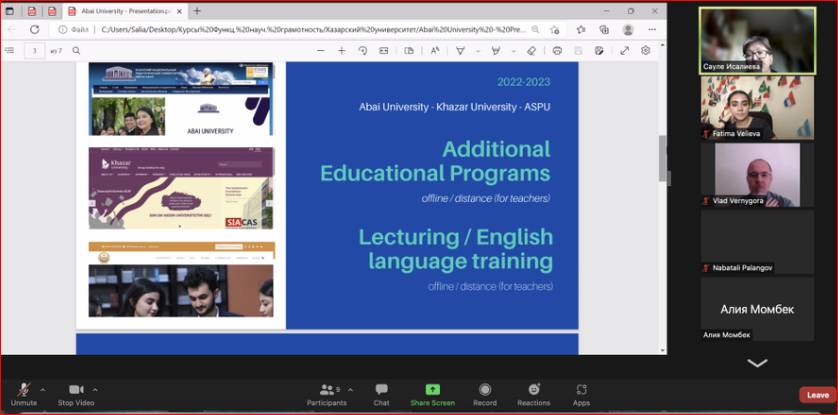Select Fatima Velieva's video tile
The width and height of the screenshot is (838, 415).
[757, 107]
